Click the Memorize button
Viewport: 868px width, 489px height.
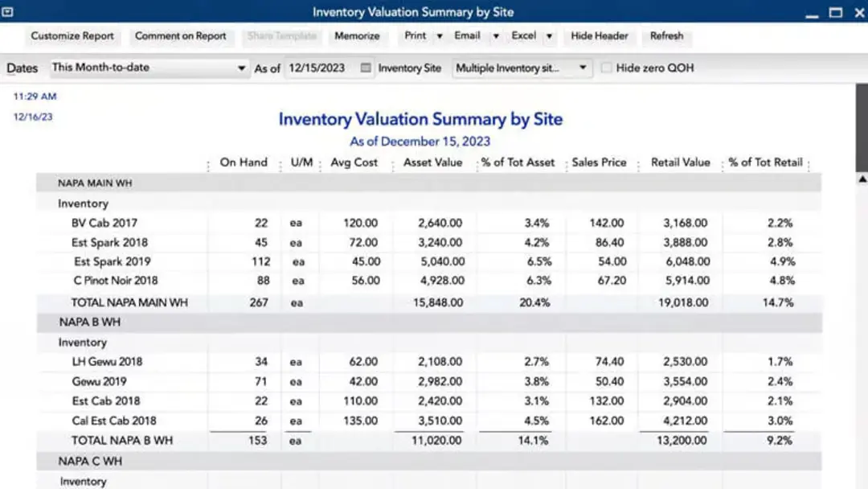pyautogui.click(x=357, y=36)
